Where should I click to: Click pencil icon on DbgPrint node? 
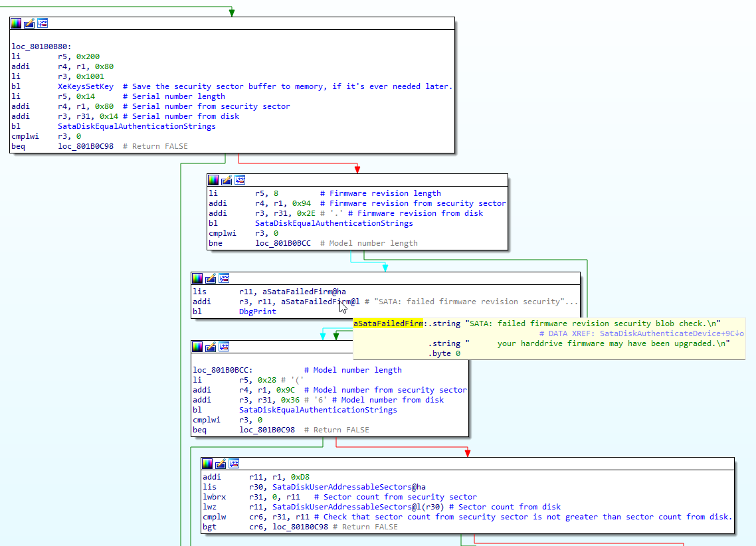(x=211, y=278)
